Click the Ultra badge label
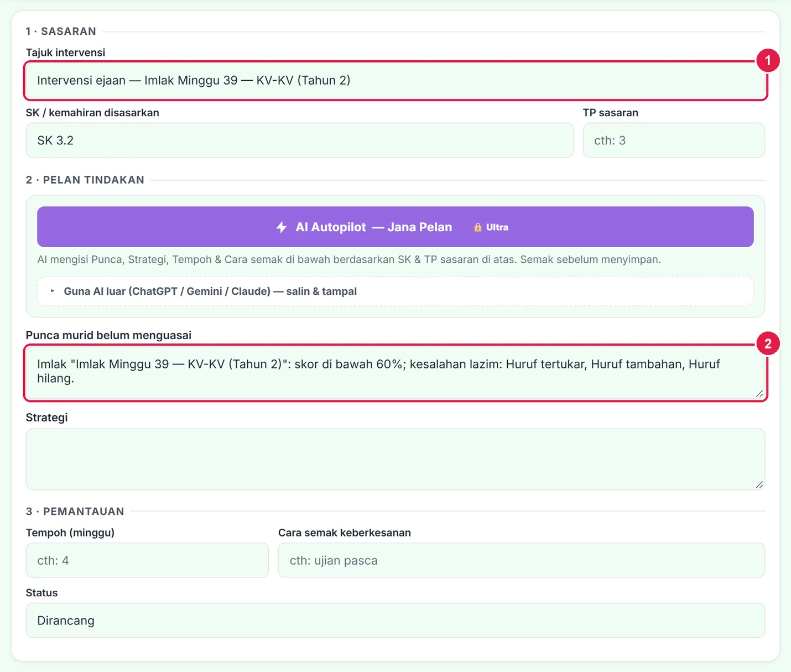Image resolution: width=791 pixels, height=672 pixels. click(497, 227)
